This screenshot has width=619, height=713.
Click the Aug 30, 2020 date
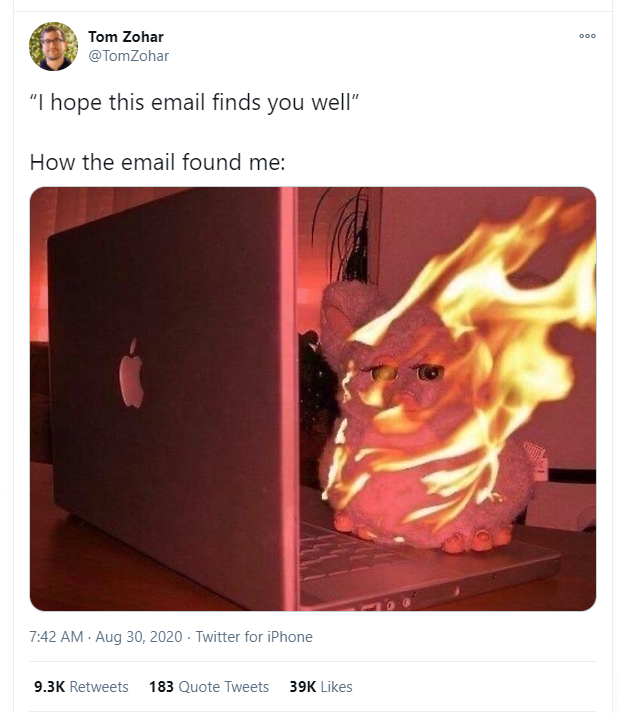coord(139,637)
